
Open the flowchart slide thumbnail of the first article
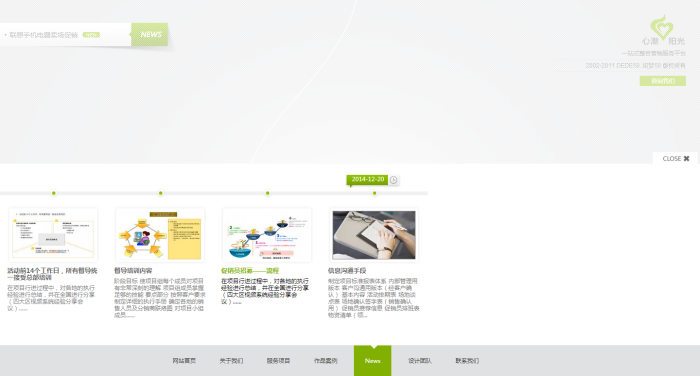click(x=53, y=235)
